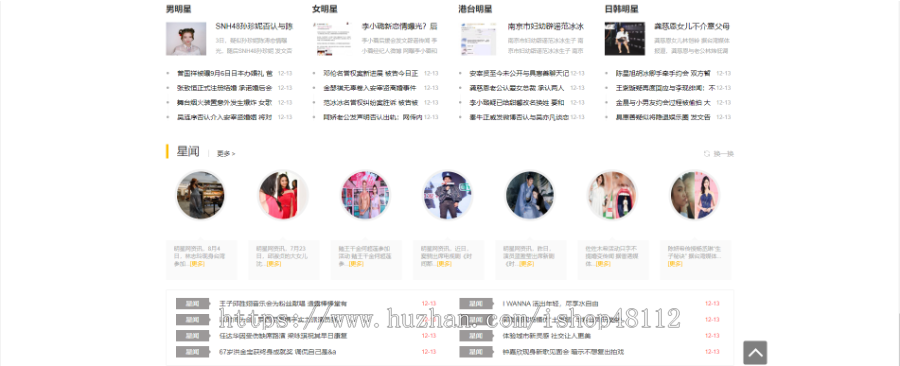
Task: Click the 星闻 tag beside I WANNA headline
Action: [x=476, y=303]
